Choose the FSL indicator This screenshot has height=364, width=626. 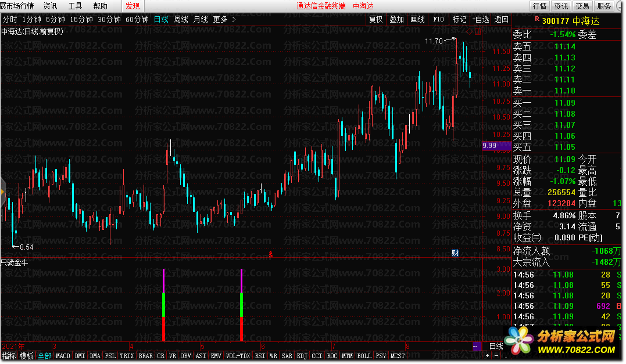point(110,356)
